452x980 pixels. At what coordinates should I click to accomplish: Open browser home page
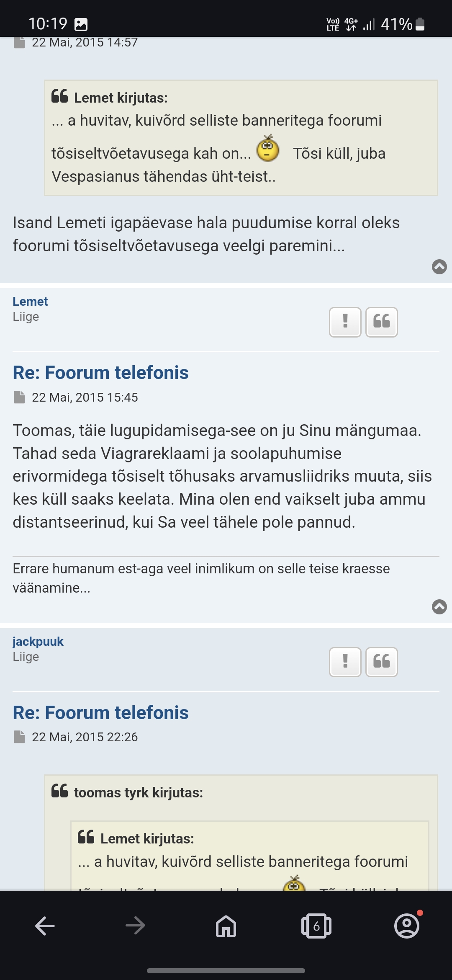coord(226,926)
